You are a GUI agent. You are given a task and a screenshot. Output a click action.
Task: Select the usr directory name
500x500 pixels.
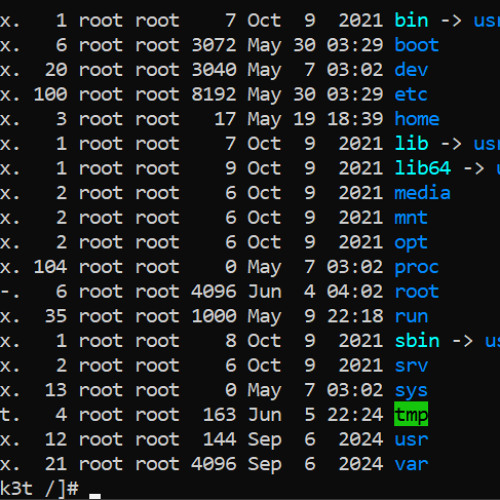point(411,439)
